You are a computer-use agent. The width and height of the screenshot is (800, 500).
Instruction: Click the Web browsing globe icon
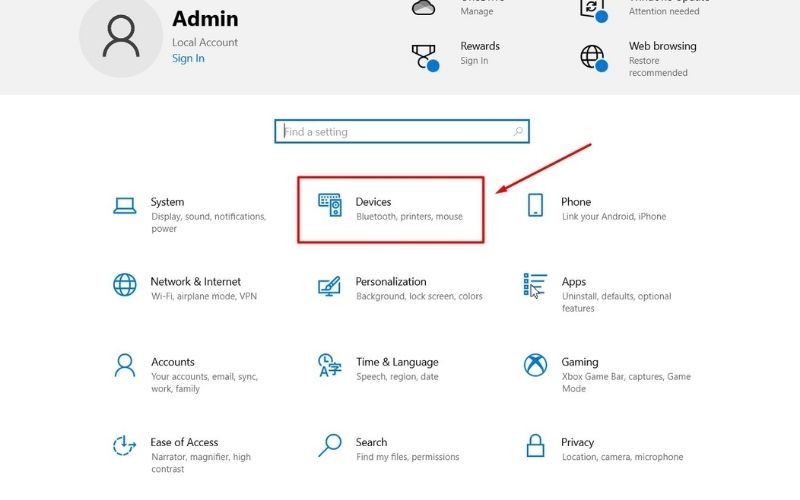[x=594, y=58]
